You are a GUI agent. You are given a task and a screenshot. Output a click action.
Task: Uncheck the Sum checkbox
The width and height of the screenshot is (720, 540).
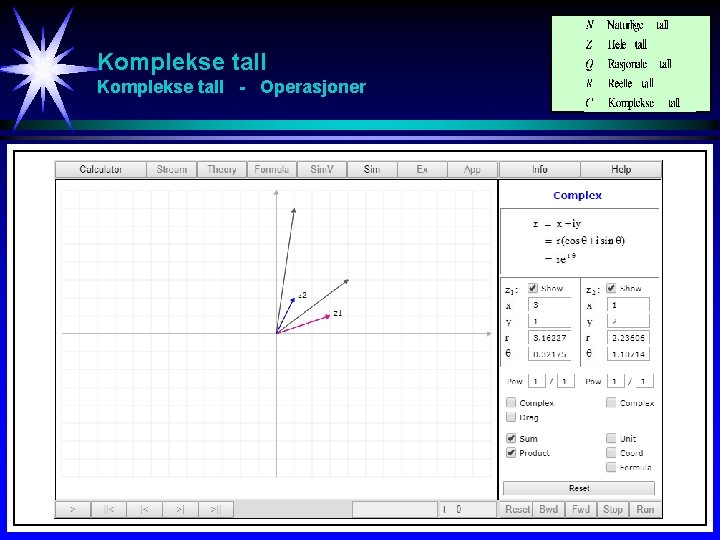511,438
